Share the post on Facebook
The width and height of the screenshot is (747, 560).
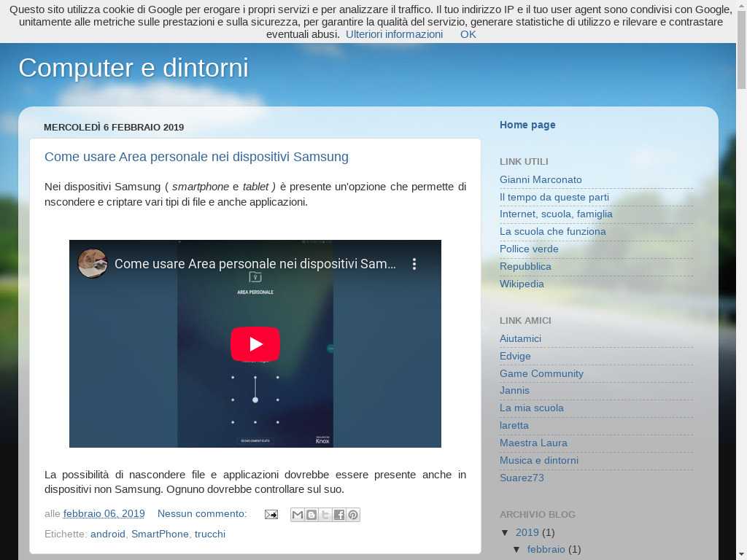[x=338, y=515]
